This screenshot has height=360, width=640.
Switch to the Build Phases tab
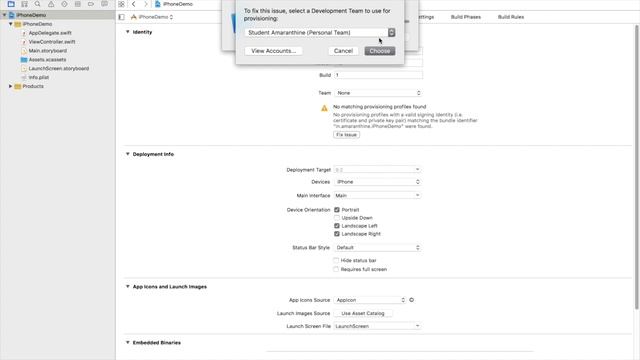pyautogui.click(x=466, y=17)
